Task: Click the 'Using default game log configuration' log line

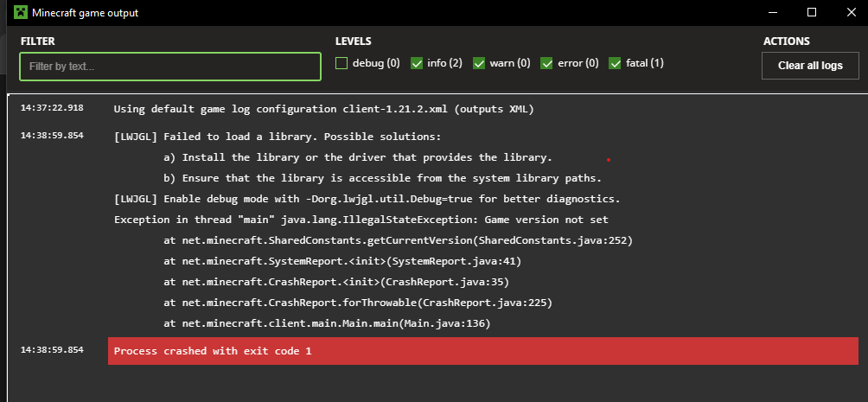Action: [324, 109]
